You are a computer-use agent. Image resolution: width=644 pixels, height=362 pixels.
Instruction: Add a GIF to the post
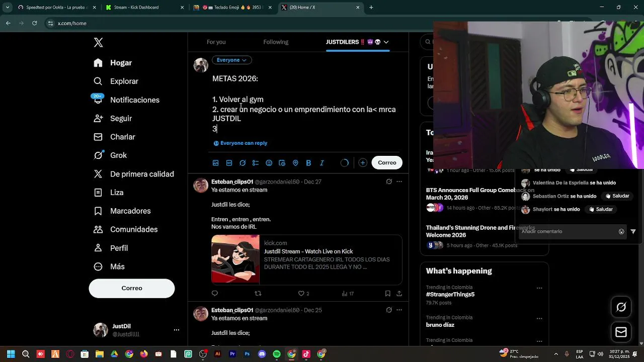229,163
